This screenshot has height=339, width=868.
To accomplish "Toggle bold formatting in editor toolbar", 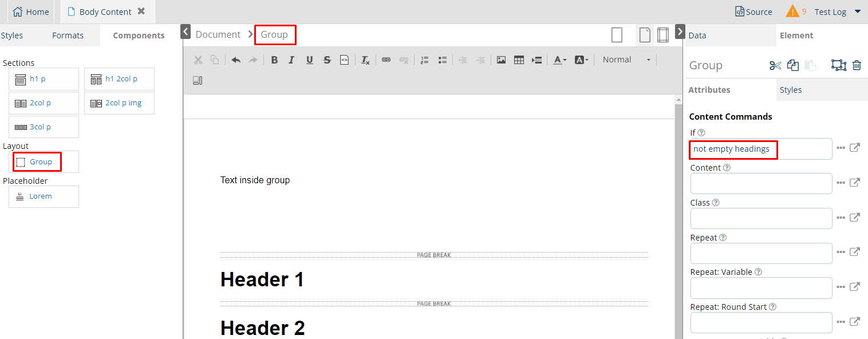I will click(274, 60).
